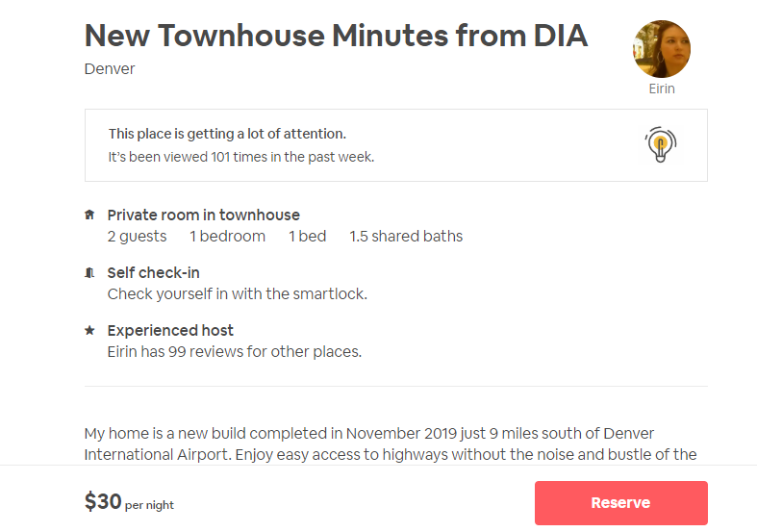Click the $30 per night price
The height and width of the screenshot is (532, 757).
129,502
